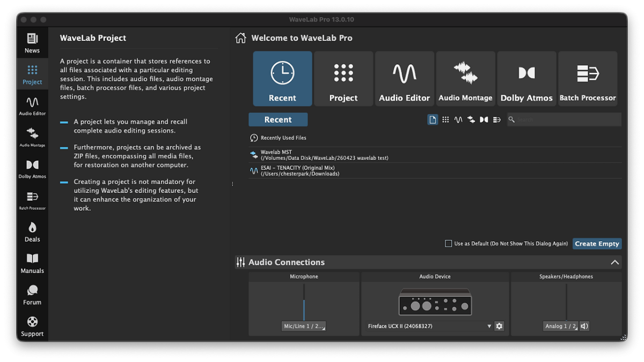Open Fireface UCX II device dropdown

pyautogui.click(x=430, y=326)
